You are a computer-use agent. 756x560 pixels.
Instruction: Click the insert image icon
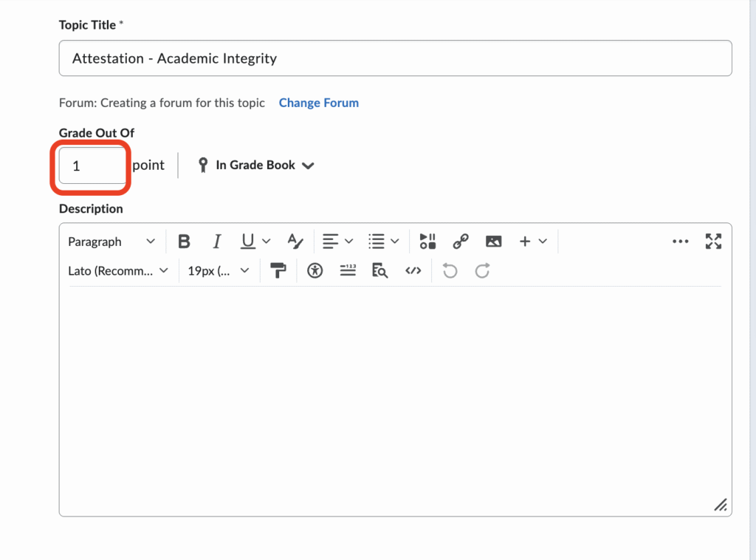(493, 242)
